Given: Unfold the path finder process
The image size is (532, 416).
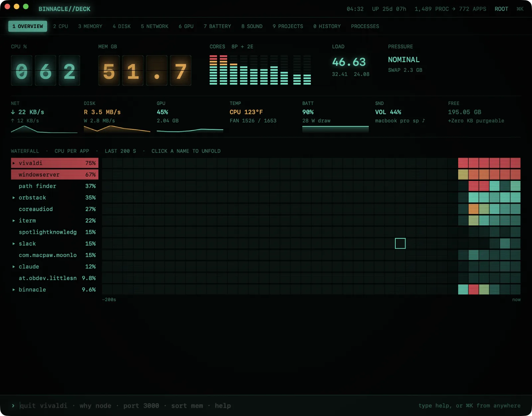Looking at the screenshot, I should click(37, 186).
